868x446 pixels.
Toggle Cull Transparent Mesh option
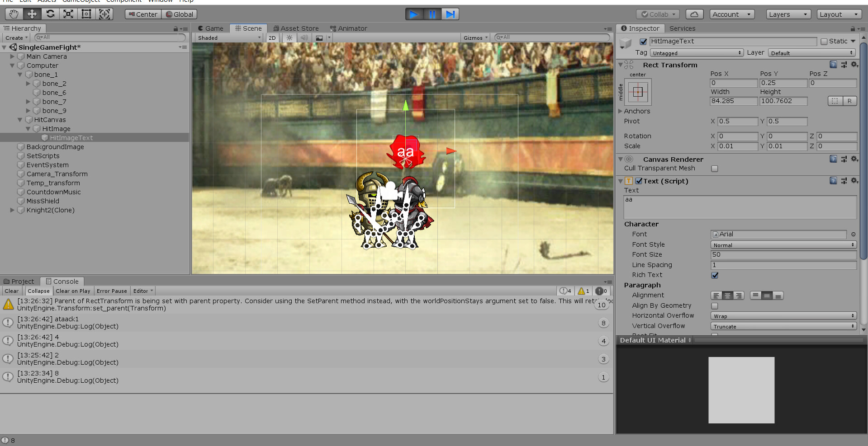[715, 168]
